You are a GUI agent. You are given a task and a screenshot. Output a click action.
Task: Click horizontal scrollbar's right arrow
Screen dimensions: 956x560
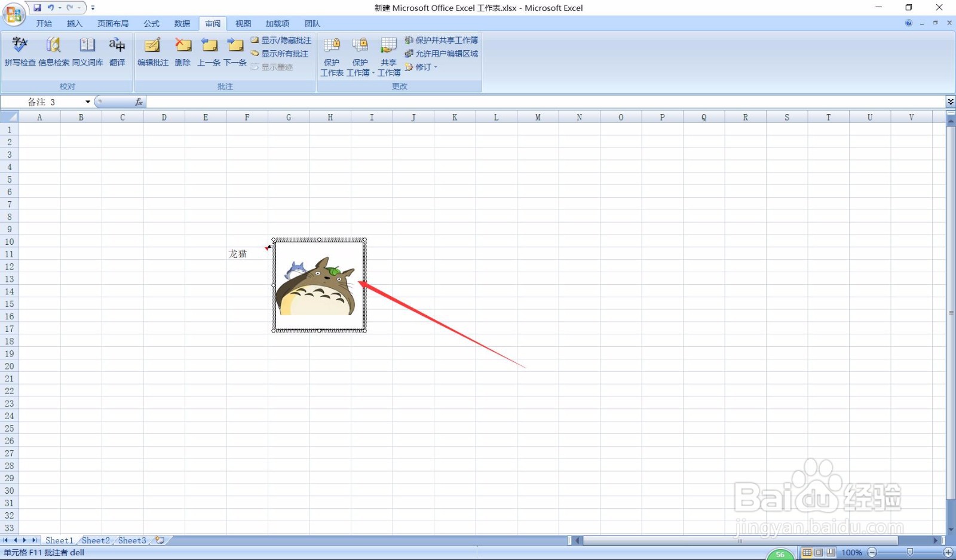pos(936,541)
